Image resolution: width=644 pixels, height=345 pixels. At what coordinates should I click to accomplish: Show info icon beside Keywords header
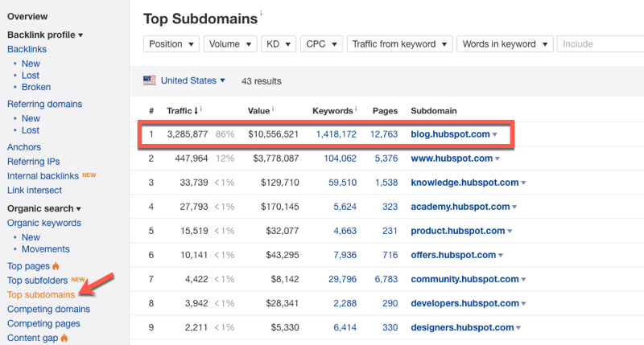(356, 109)
